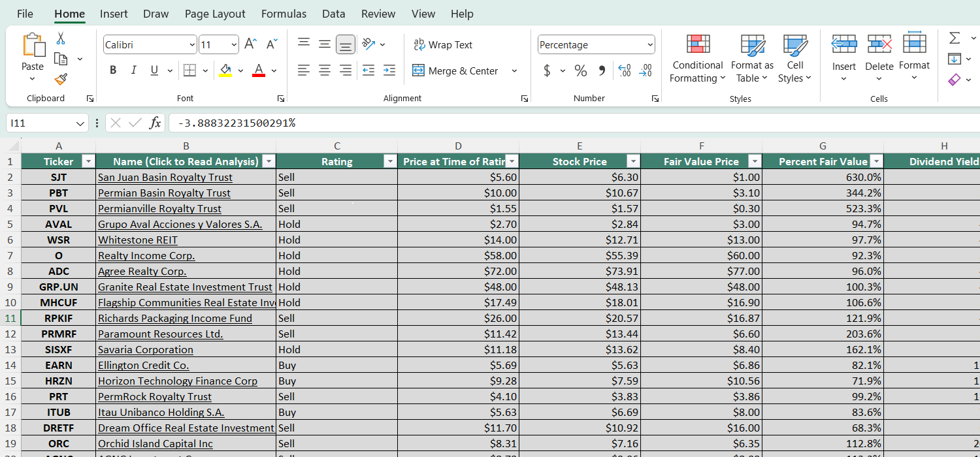The height and width of the screenshot is (457, 980).
Task: Toggle Wrap Text
Action: click(443, 44)
